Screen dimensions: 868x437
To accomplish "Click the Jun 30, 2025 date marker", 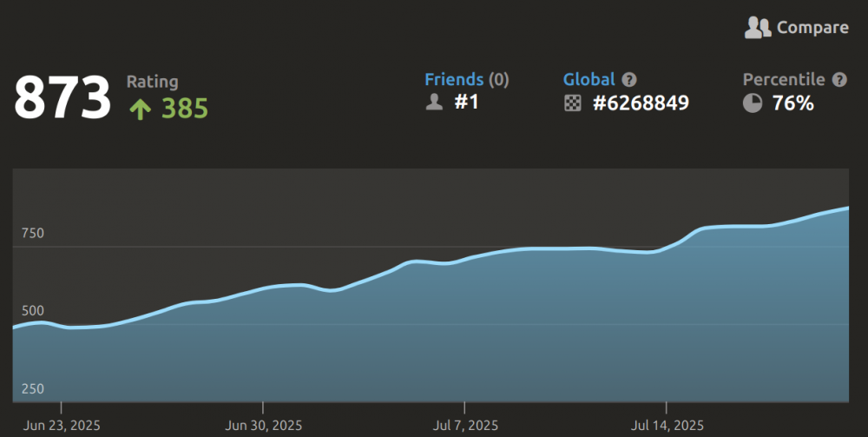I will 262,425.
